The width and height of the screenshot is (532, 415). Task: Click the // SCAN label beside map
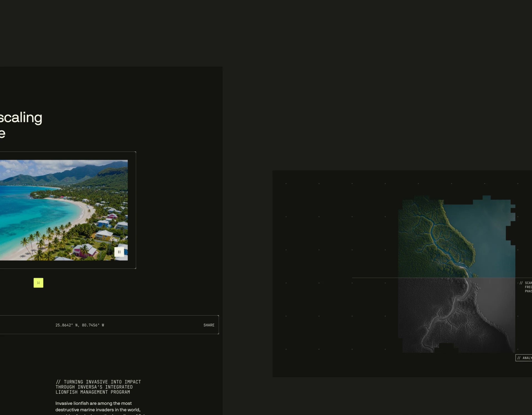click(526, 283)
